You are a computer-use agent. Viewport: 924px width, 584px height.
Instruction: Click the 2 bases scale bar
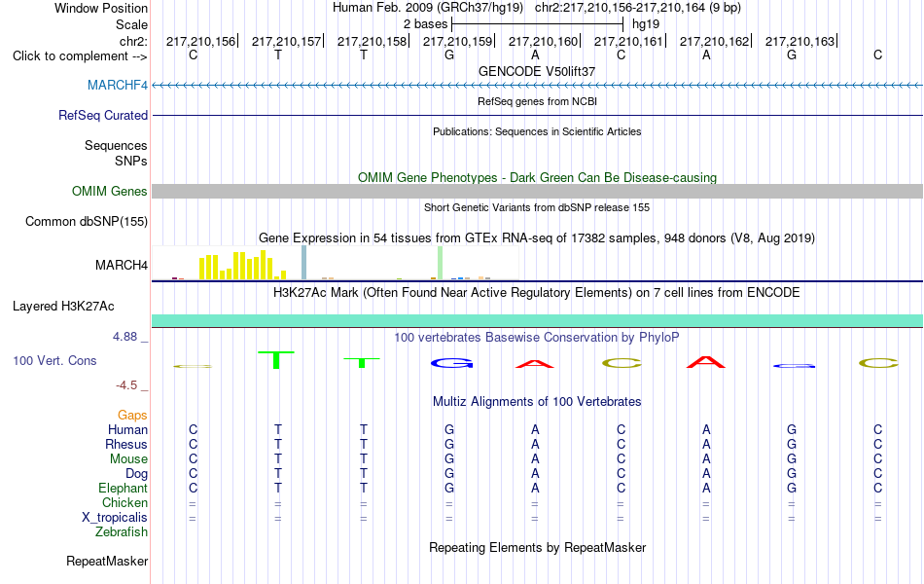coord(537,24)
